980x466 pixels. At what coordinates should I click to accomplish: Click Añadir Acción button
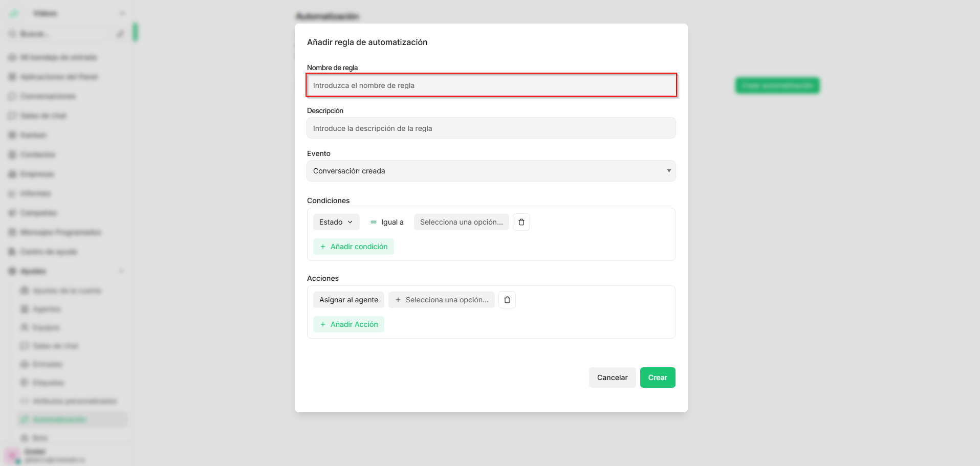tap(349, 324)
